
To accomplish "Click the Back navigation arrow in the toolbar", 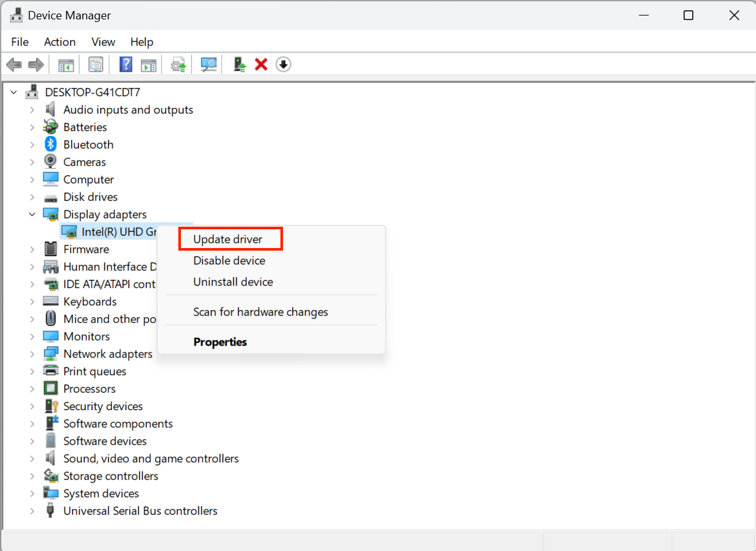I will [x=14, y=64].
